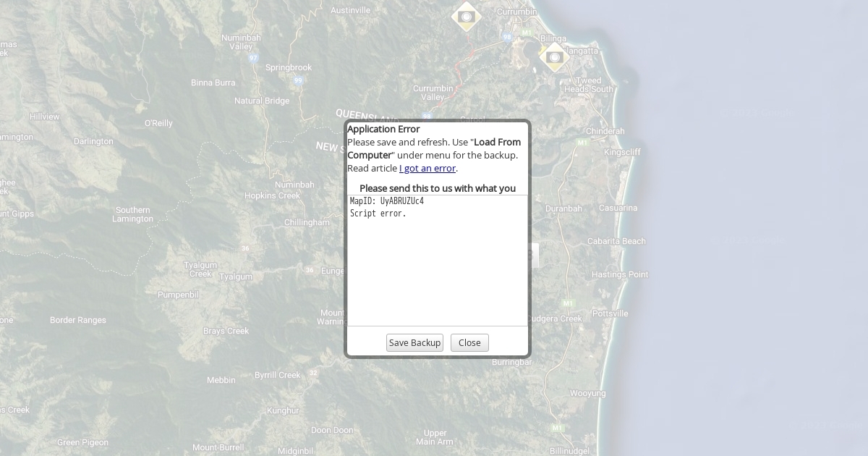Click the Hopkins Creek map label
Screen dimensions: 868x456
272,195
